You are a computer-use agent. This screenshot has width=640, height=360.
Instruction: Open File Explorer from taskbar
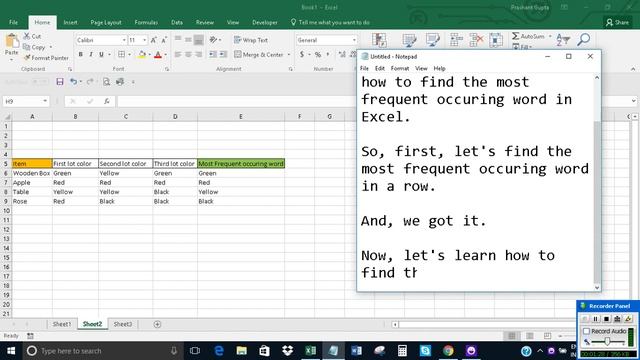tap(241, 351)
